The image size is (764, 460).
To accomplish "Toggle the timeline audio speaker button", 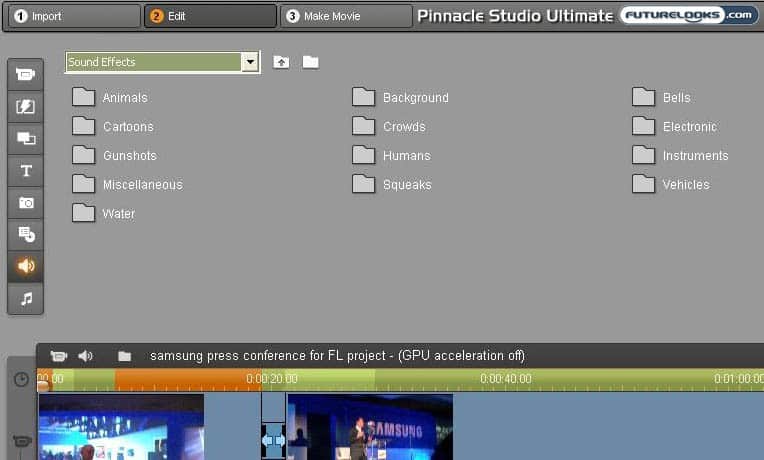I will pos(86,356).
